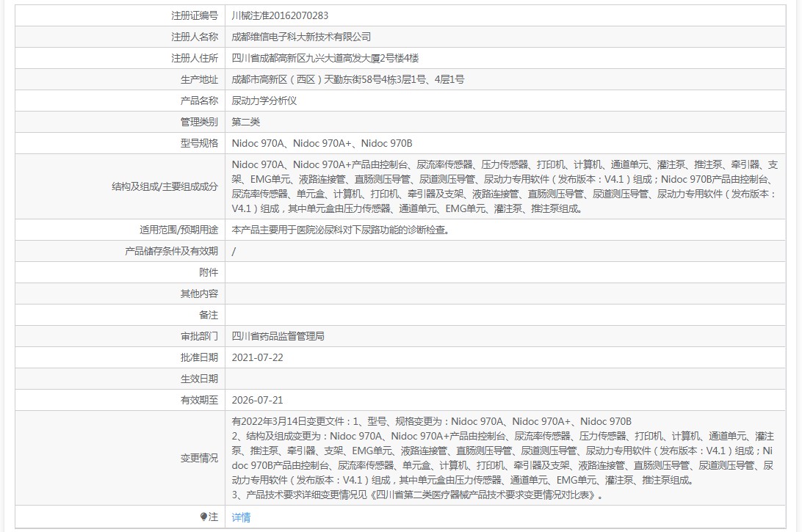802x532 pixels.
Task: Click approval date 2021-07-22
Action: click(x=257, y=358)
